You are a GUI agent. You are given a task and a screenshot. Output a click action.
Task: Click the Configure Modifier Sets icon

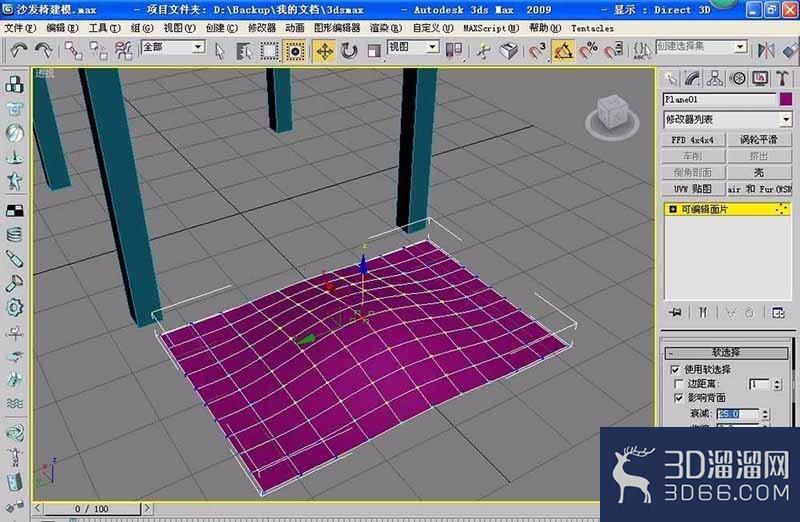pos(778,312)
